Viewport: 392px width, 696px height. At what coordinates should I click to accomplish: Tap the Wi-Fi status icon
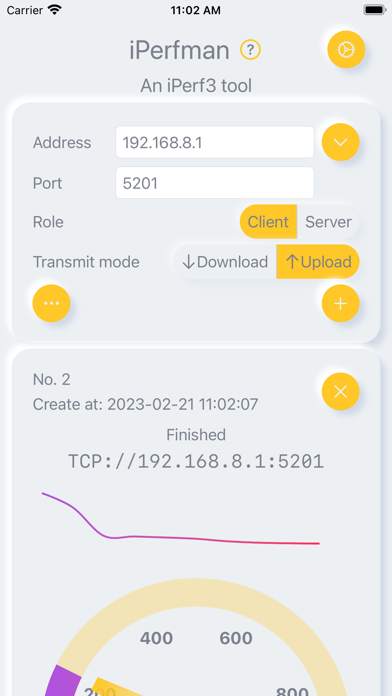(55, 10)
